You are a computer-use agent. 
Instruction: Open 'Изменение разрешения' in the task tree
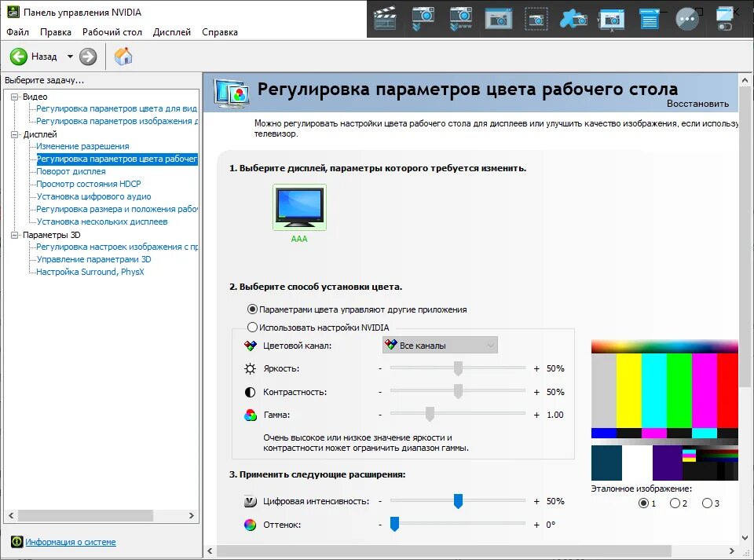[x=82, y=146]
